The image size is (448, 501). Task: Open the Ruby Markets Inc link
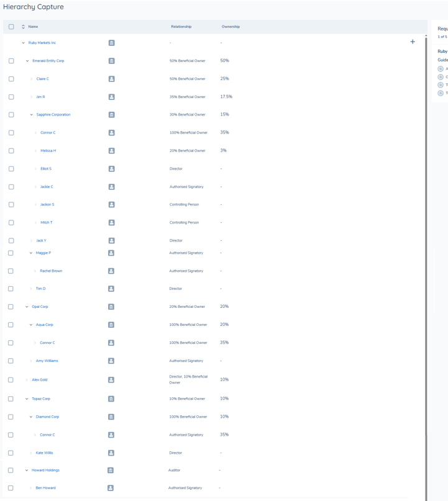point(42,43)
